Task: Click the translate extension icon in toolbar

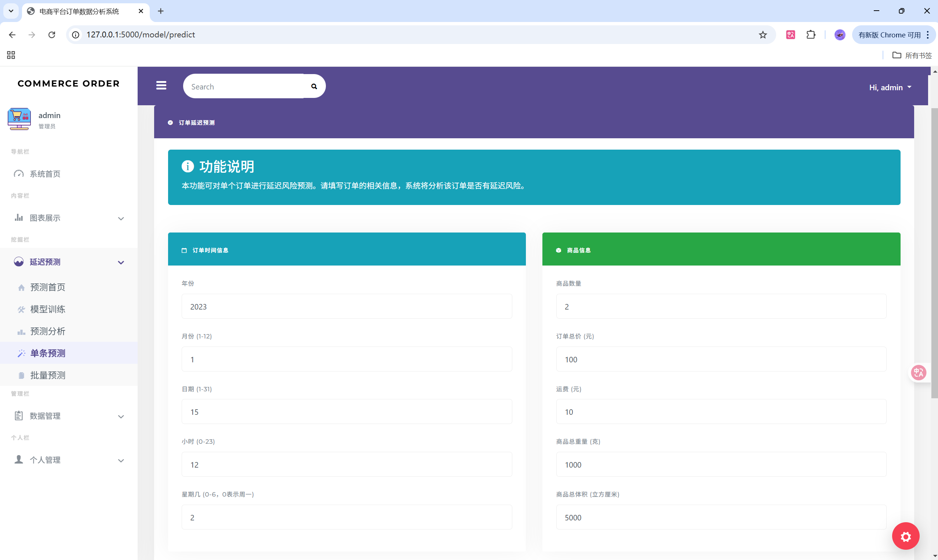Action: click(x=790, y=35)
